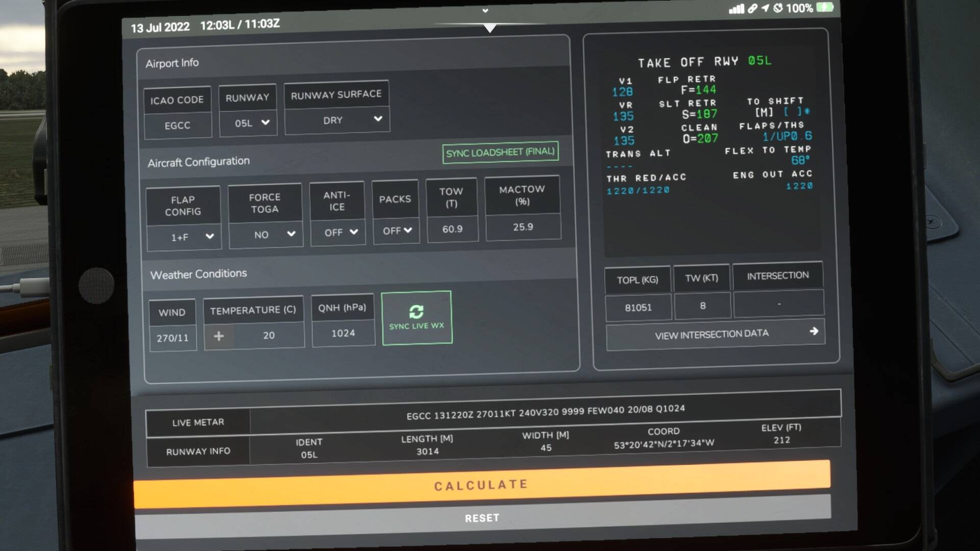980x551 pixels.
Task: Open the Flap Config 1+F dropdown
Action: click(x=184, y=237)
